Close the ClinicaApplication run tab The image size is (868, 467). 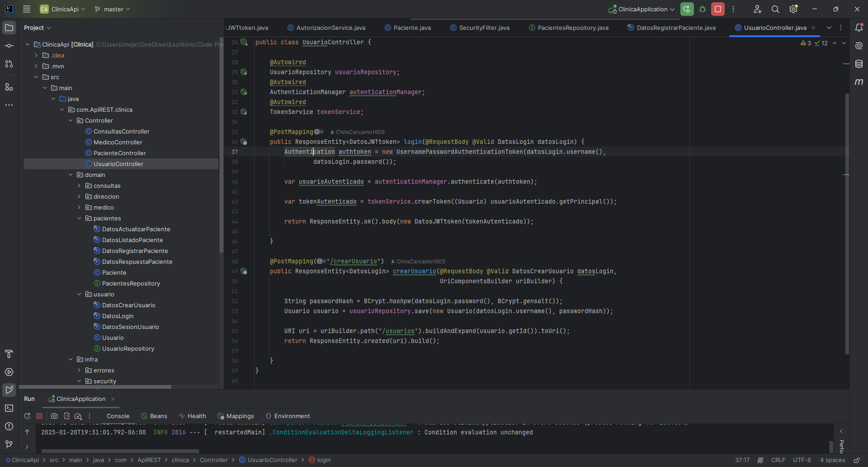pyautogui.click(x=113, y=399)
